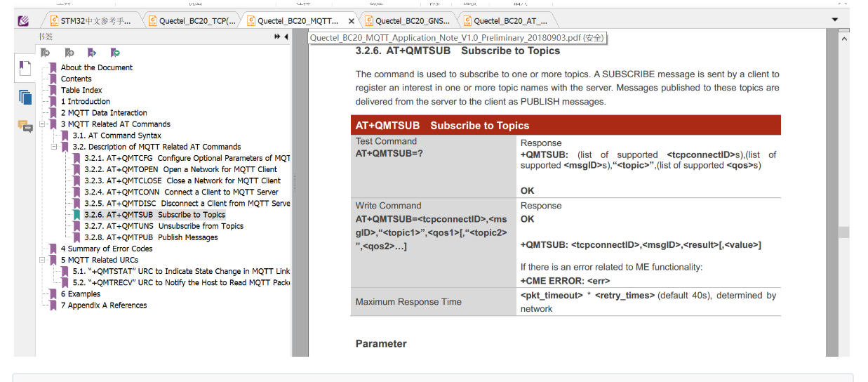This screenshot has width=868, height=382.
Task: Jump to '4 Summary of Error Codes' bookmark
Action: 106,249
